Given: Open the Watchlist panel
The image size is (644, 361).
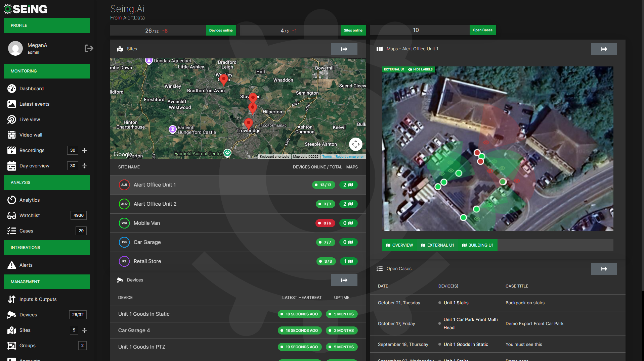Looking at the screenshot, I should pos(30,215).
